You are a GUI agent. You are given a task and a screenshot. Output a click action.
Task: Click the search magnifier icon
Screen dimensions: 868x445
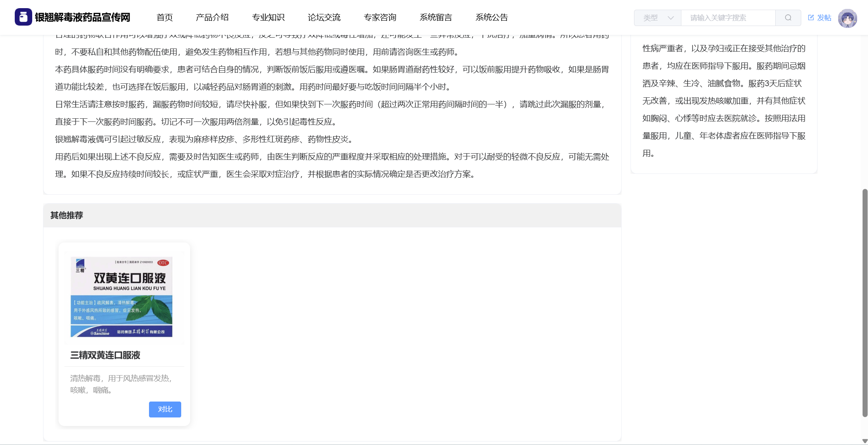[788, 18]
